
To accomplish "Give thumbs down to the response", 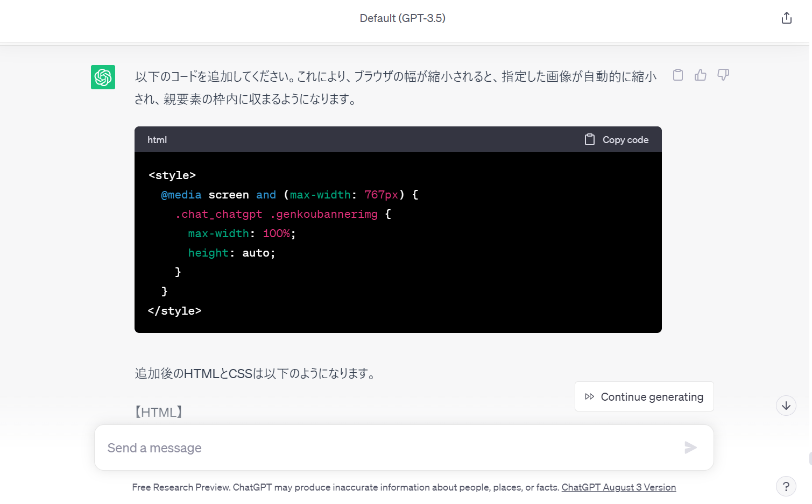I will [723, 75].
